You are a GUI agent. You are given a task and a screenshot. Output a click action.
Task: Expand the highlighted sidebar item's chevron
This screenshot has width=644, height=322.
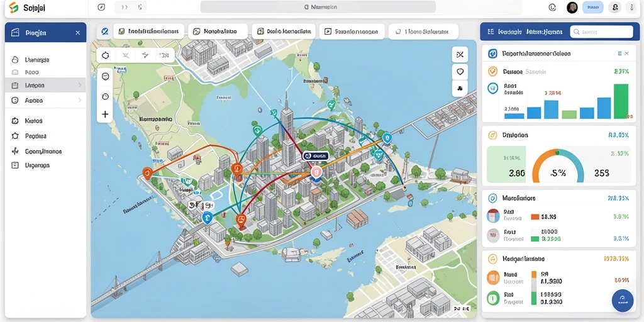coord(79,86)
